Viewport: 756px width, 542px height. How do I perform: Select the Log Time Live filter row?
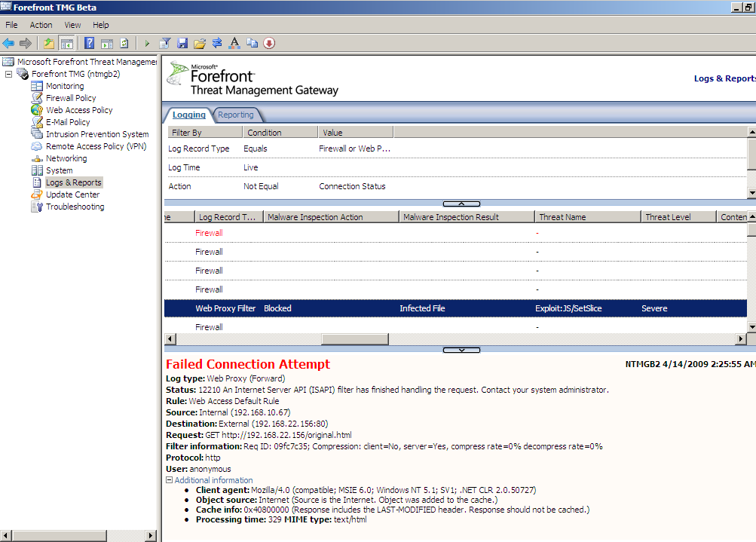tap(455, 167)
